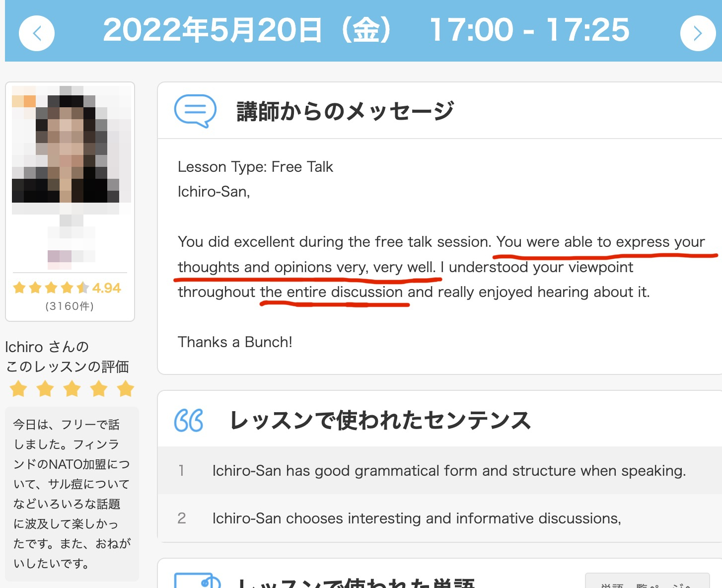Go to the next lesson arrow
This screenshot has width=722, height=588.
coord(698,33)
